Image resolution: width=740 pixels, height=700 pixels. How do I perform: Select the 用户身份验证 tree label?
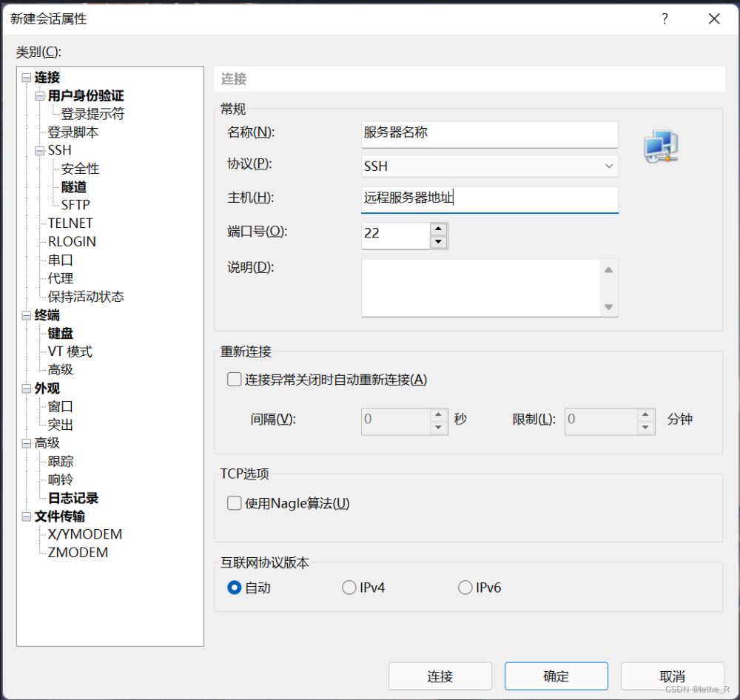pos(85,95)
